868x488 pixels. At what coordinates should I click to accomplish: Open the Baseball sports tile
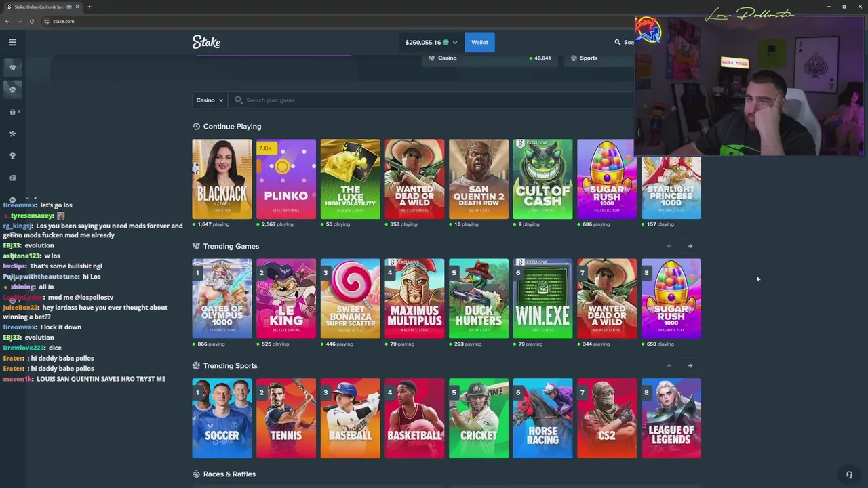tap(350, 418)
